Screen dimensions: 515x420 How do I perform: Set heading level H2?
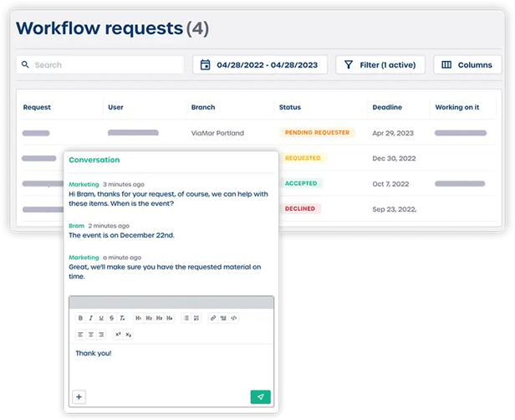point(149,318)
